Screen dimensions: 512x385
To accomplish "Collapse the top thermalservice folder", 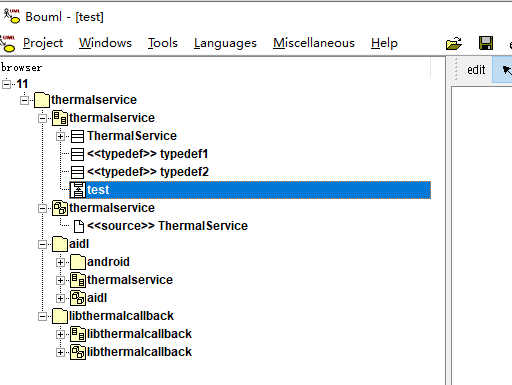I will click(x=24, y=100).
